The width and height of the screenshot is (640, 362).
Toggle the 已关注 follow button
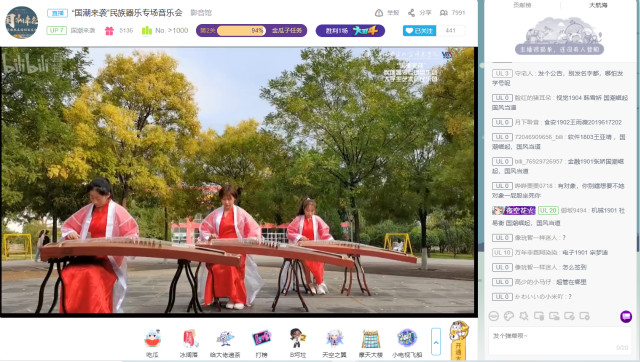pos(419,31)
